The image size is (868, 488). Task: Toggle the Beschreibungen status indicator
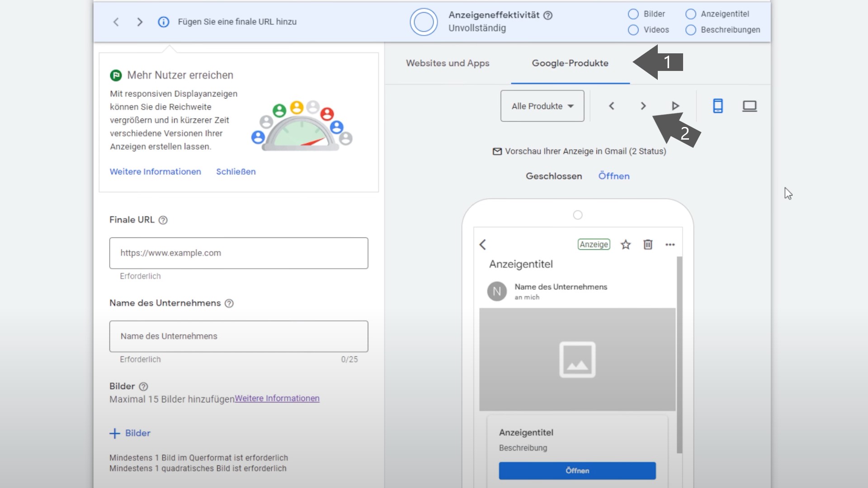691,30
